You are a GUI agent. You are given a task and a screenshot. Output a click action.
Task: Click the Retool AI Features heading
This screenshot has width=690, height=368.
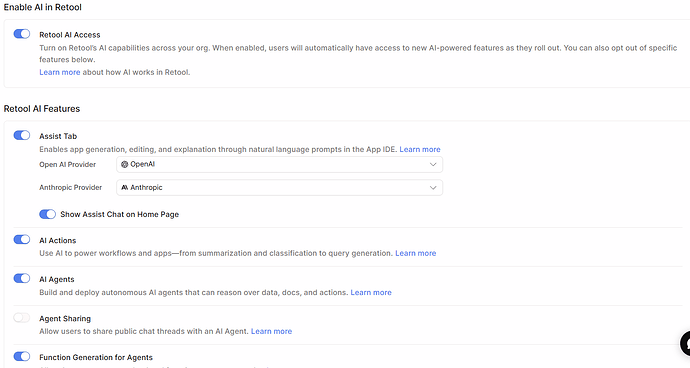point(42,109)
